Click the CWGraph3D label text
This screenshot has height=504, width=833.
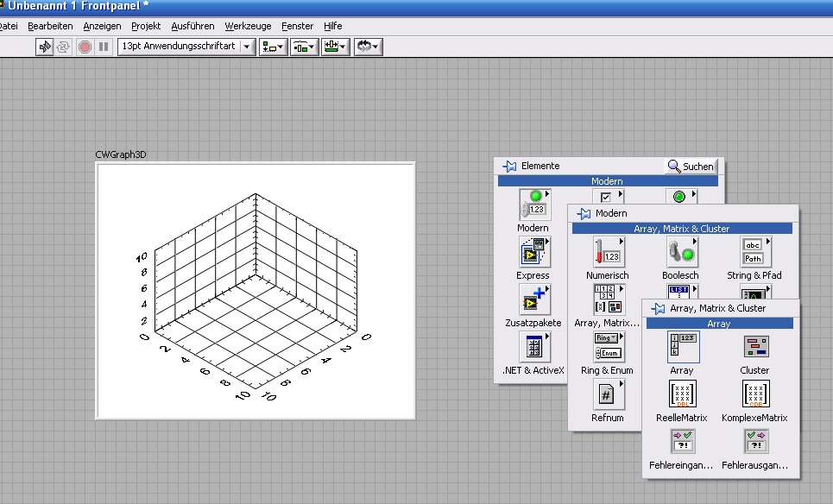(121, 154)
